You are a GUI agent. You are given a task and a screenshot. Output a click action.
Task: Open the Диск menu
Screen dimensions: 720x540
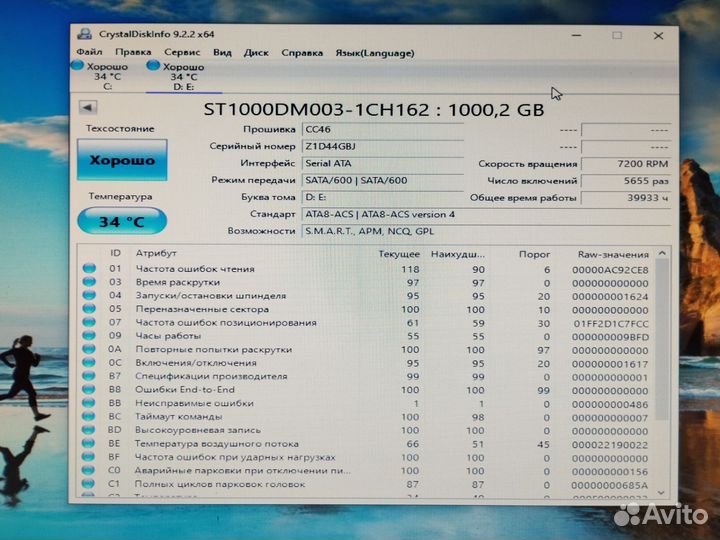[x=256, y=53]
